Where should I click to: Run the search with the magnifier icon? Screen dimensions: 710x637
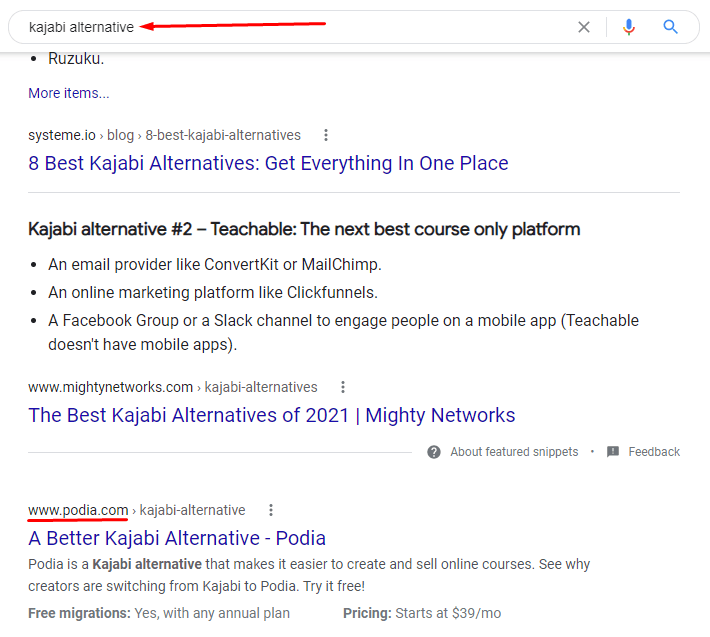[x=670, y=27]
